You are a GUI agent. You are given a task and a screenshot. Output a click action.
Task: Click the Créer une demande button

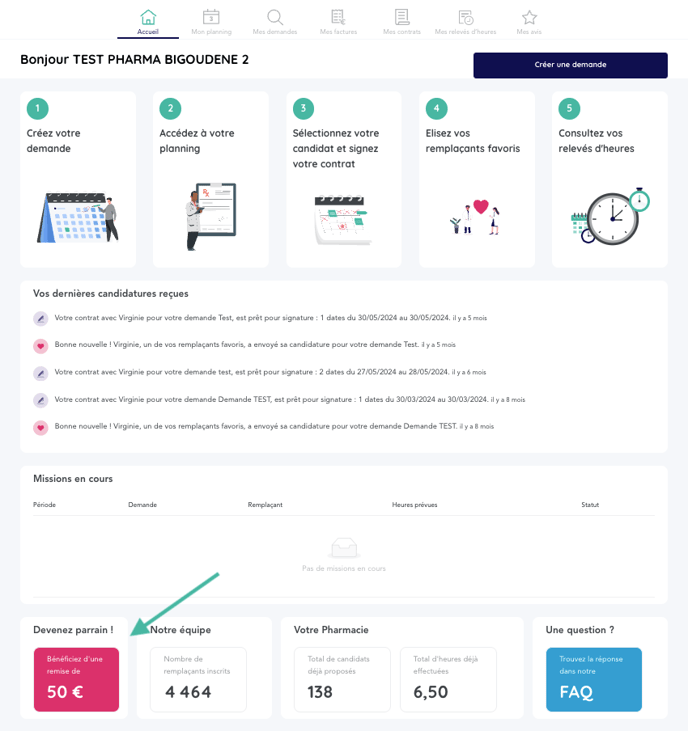tap(570, 65)
